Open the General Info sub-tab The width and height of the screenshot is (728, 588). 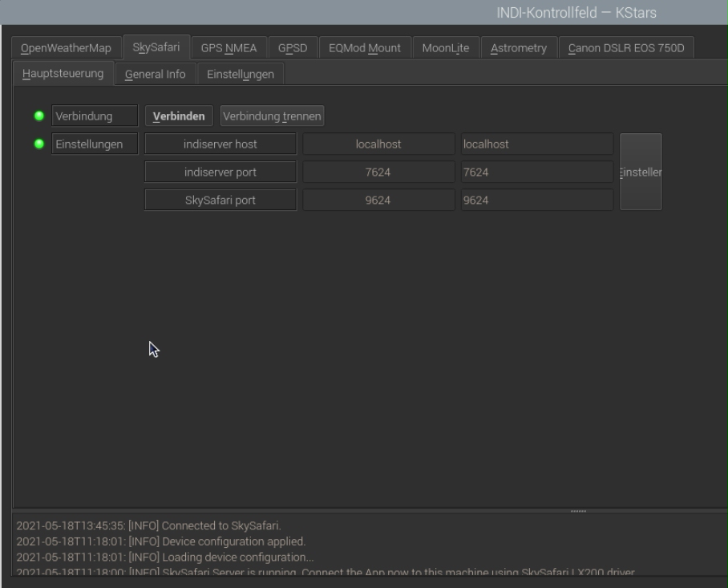click(x=155, y=75)
